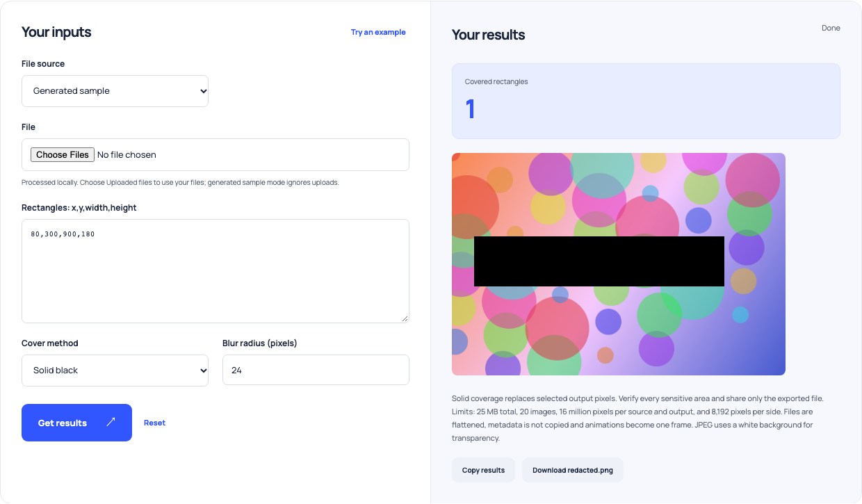
Task: Open the File source dropdown
Action: coord(115,91)
